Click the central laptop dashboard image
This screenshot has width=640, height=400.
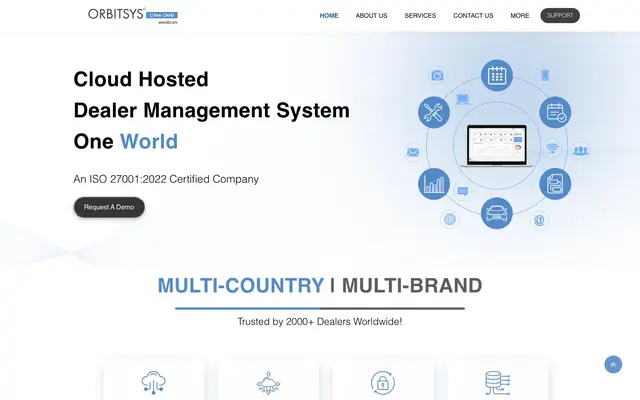[x=496, y=146]
